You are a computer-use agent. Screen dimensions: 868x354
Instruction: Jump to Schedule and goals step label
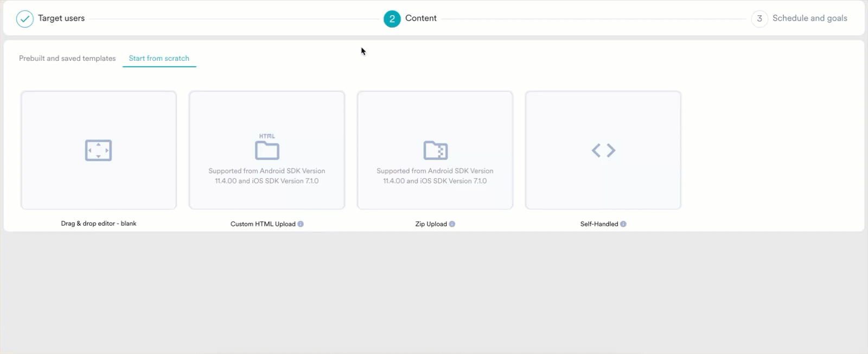click(x=809, y=18)
